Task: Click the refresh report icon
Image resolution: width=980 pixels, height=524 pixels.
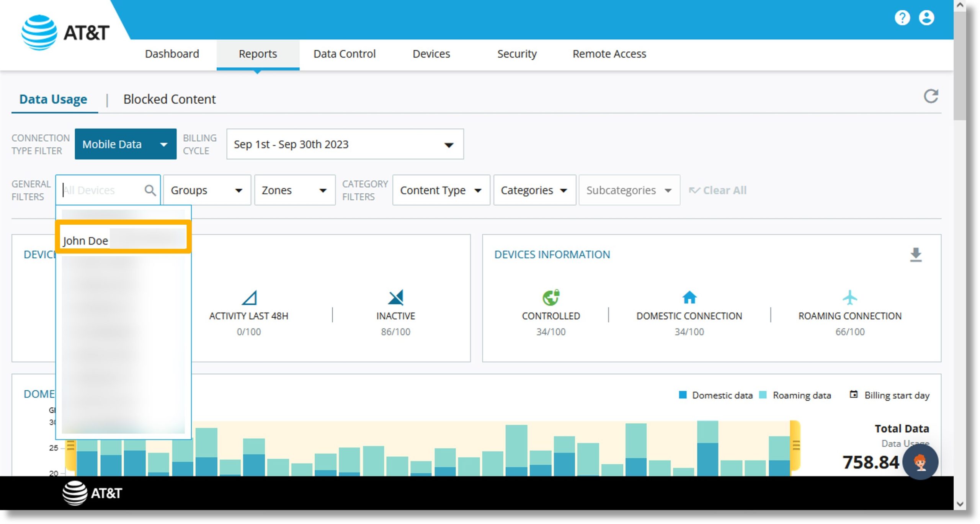Action: click(x=931, y=96)
